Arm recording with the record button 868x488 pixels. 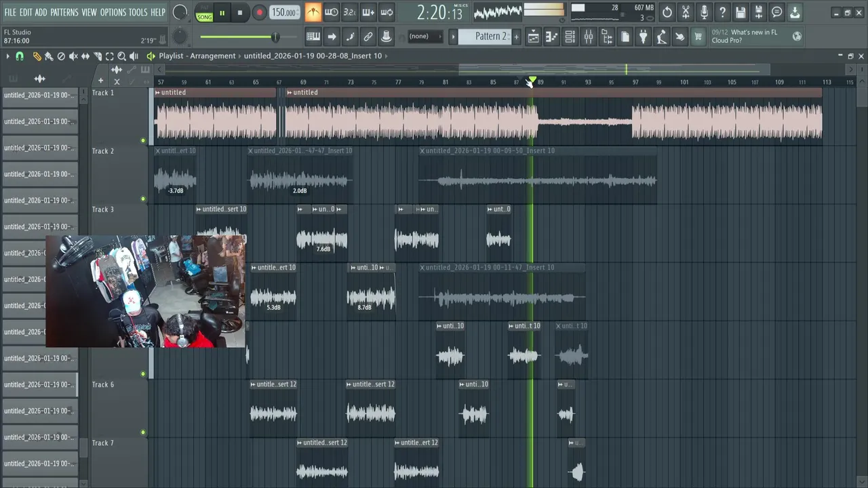point(259,13)
